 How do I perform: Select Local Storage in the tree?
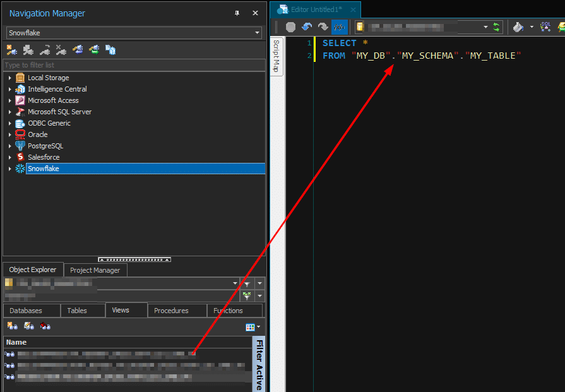point(48,78)
